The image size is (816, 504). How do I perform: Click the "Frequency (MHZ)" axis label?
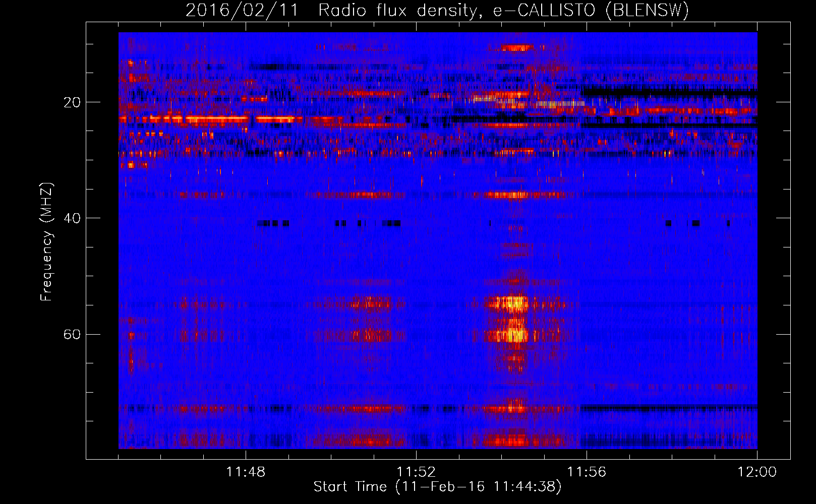[x=46, y=242]
